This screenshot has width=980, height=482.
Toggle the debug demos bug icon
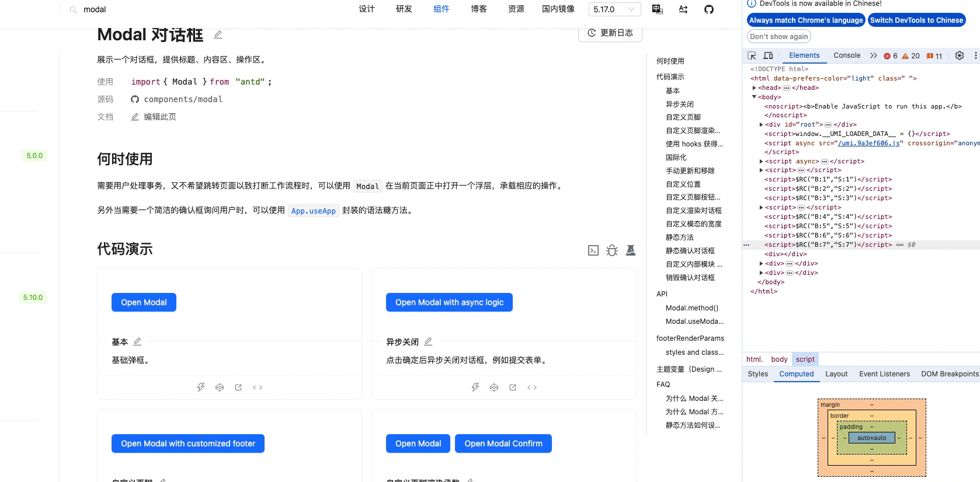(612, 250)
